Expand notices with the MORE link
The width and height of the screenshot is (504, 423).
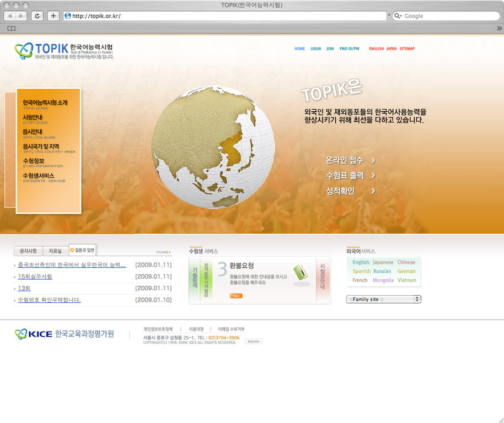click(x=163, y=252)
